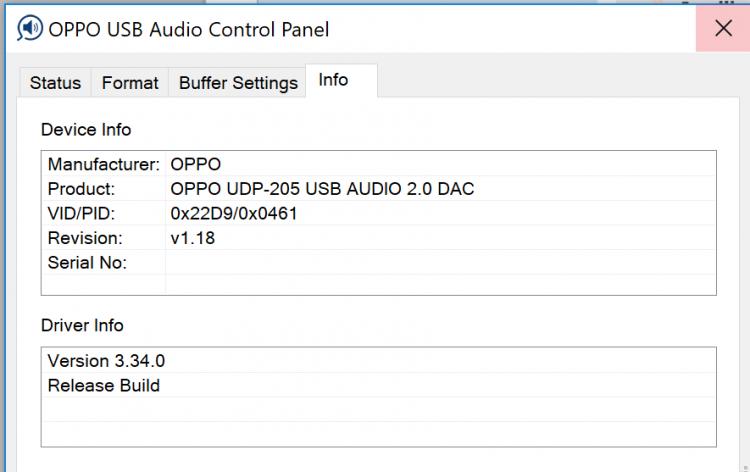
Task: Select the Release Build line
Action: (x=104, y=385)
